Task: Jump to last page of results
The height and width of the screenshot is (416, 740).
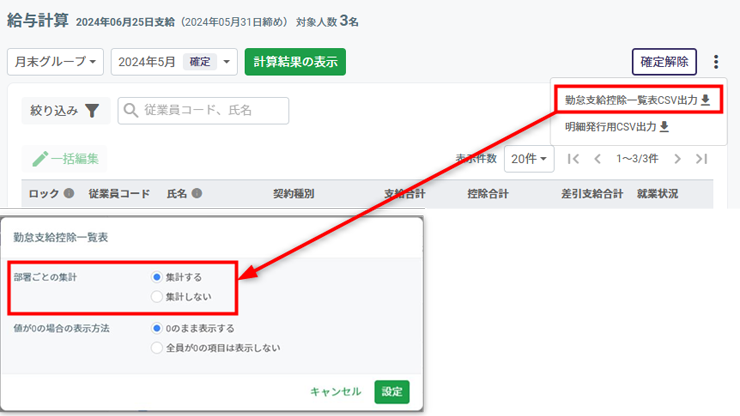Action: 701,159
